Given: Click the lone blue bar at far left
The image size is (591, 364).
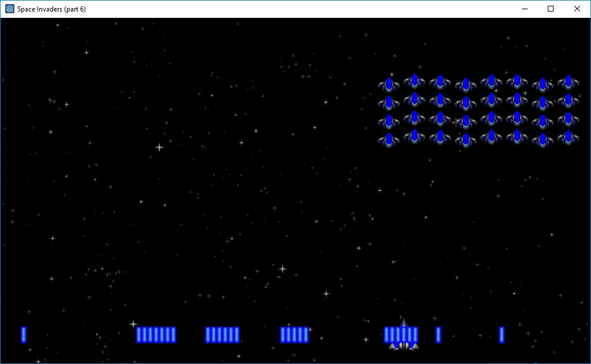Looking at the screenshot, I should (x=24, y=335).
